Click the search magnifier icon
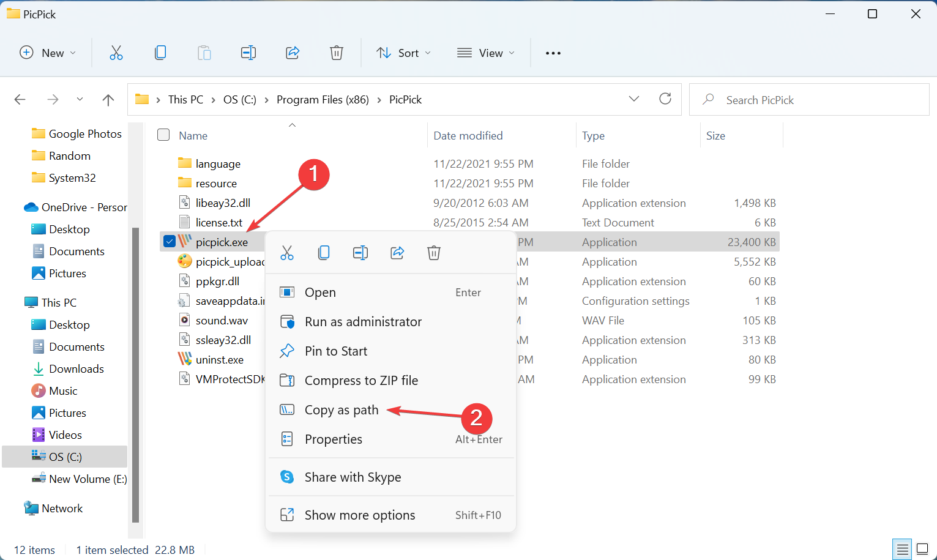The width and height of the screenshot is (937, 560). 708,99
